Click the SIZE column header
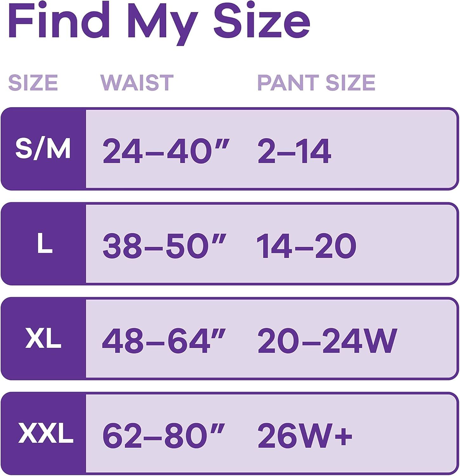Viewport: 460px width, 476px height. tap(33, 83)
